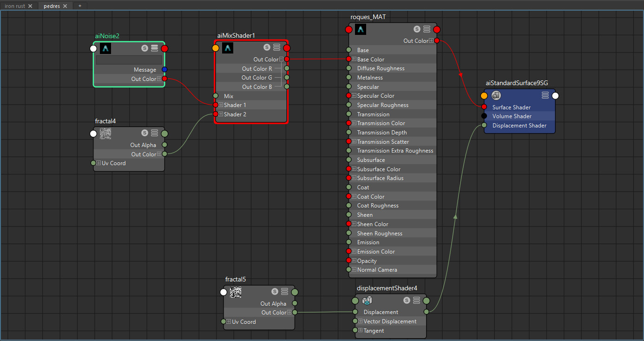Click the fractal texture preview on fractal4
644x341 pixels.
[x=106, y=134]
